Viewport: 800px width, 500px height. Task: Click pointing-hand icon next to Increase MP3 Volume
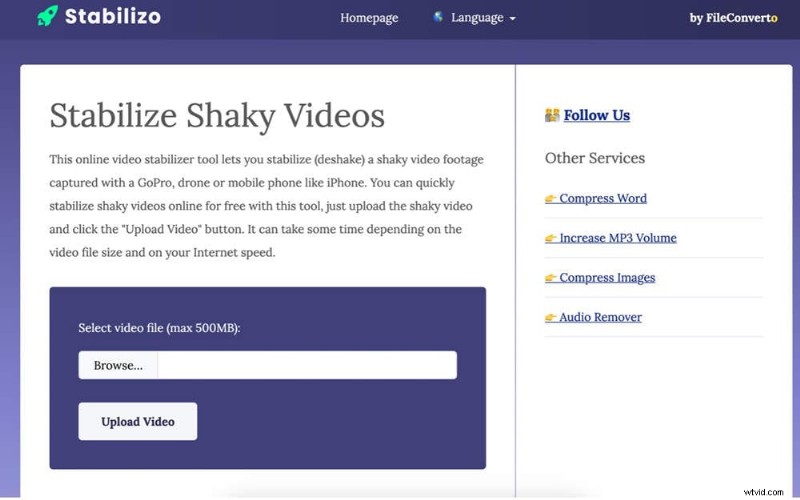tap(551, 238)
